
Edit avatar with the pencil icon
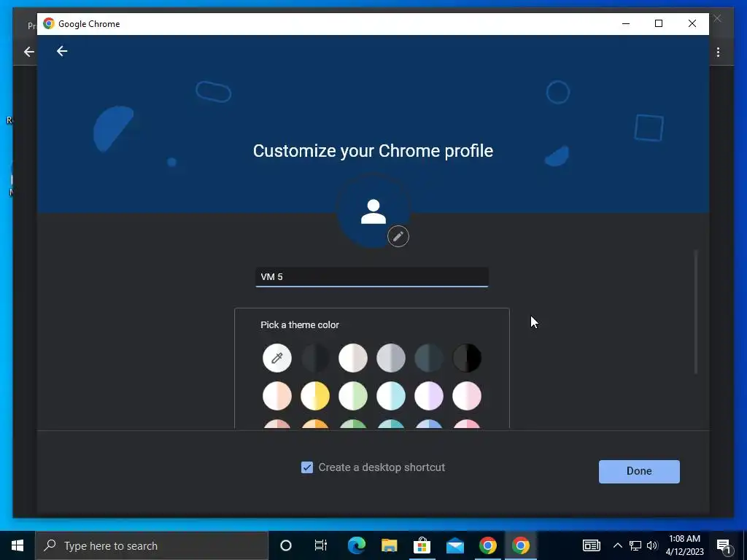(398, 236)
